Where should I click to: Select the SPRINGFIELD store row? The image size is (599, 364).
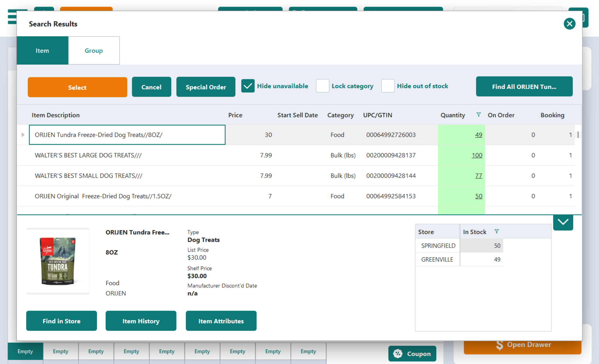click(459, 246)
